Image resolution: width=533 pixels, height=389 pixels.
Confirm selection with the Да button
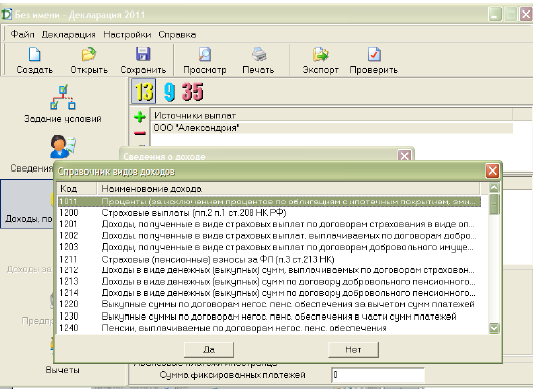pos(209,350)
